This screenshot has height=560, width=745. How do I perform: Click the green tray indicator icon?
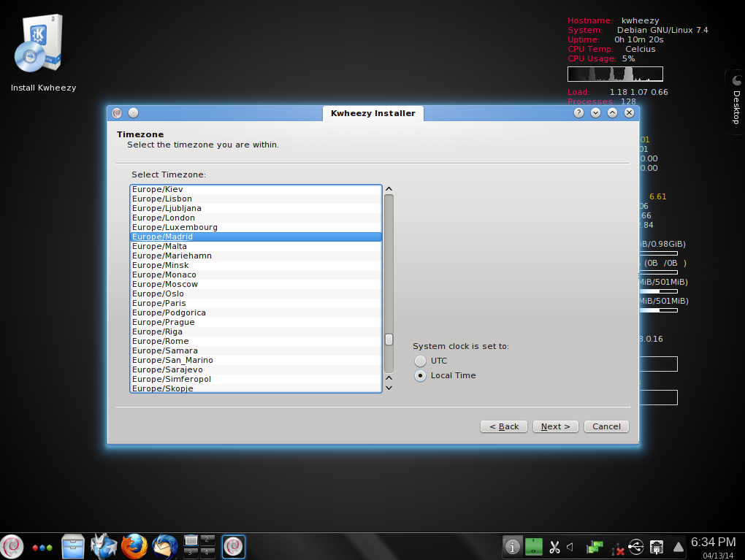[534, 547]
